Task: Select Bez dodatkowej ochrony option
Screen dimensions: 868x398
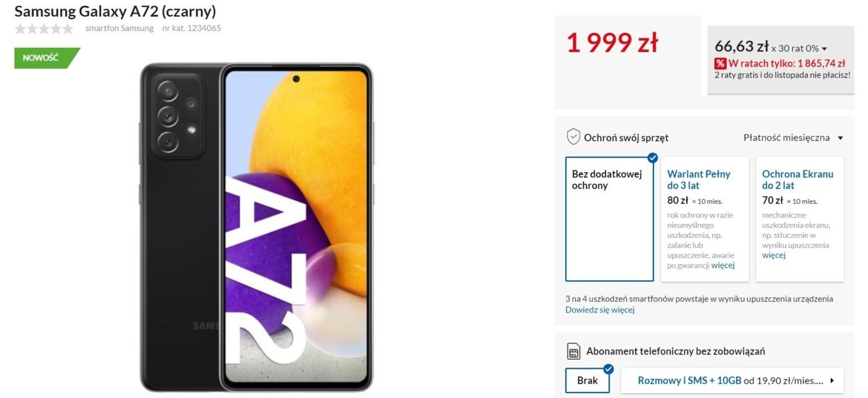Action: click(609, 219)
